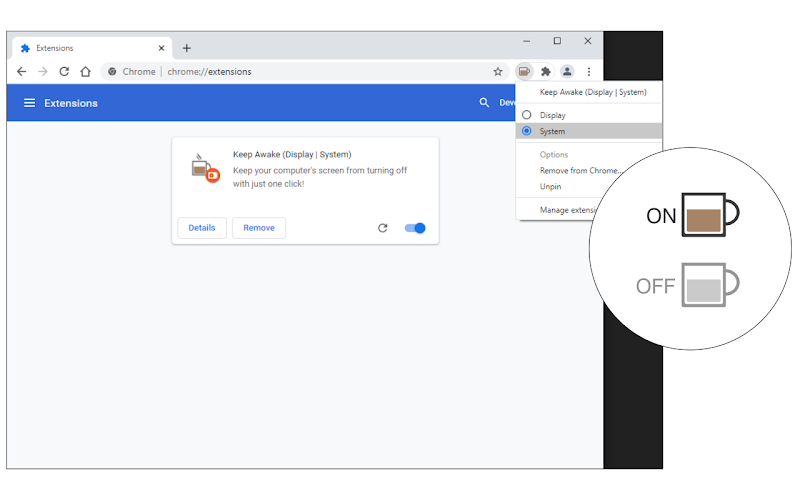Reload the page using the refresh arrow
Image resolution: width=800 pixels, height=500 pixels.
(x=64, y=71)
